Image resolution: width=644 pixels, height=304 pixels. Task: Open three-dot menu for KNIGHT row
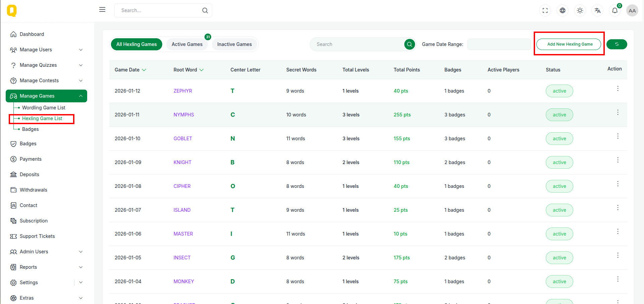click(618, 160)
